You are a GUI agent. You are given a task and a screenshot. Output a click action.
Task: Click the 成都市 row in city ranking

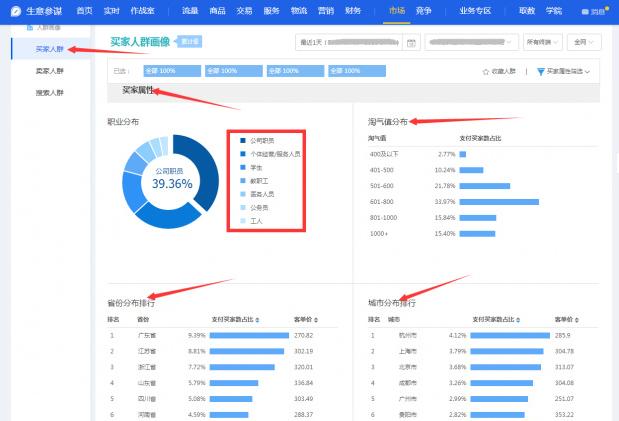484,383
